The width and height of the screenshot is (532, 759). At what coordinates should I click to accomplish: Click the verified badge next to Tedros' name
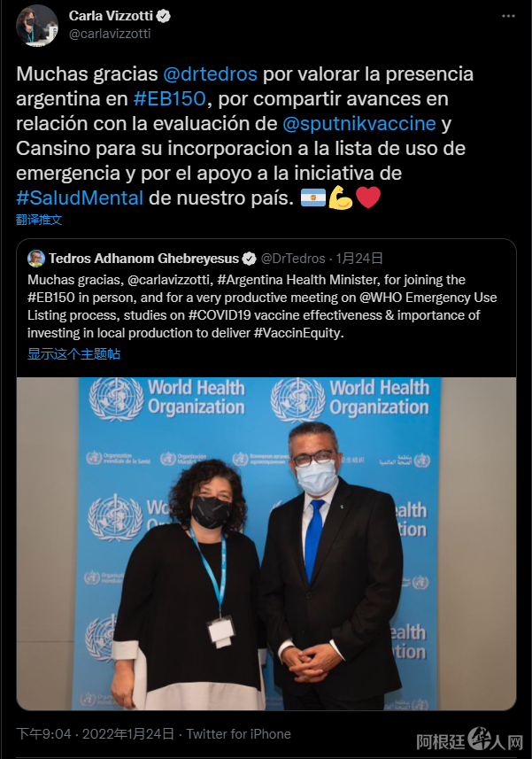click(249, 259)
